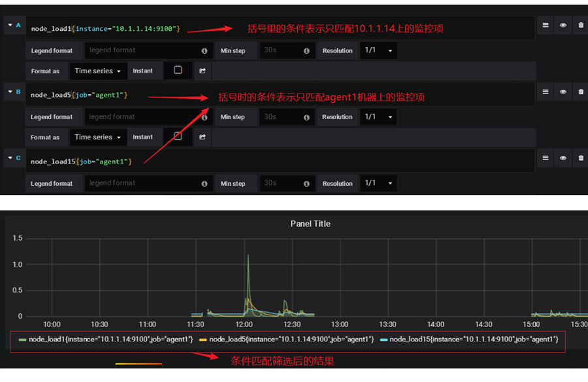Viewport: 588px width, 382px height.
Task: Open Format as Time series dropdown in query A
Action: (x=98, y=71)
